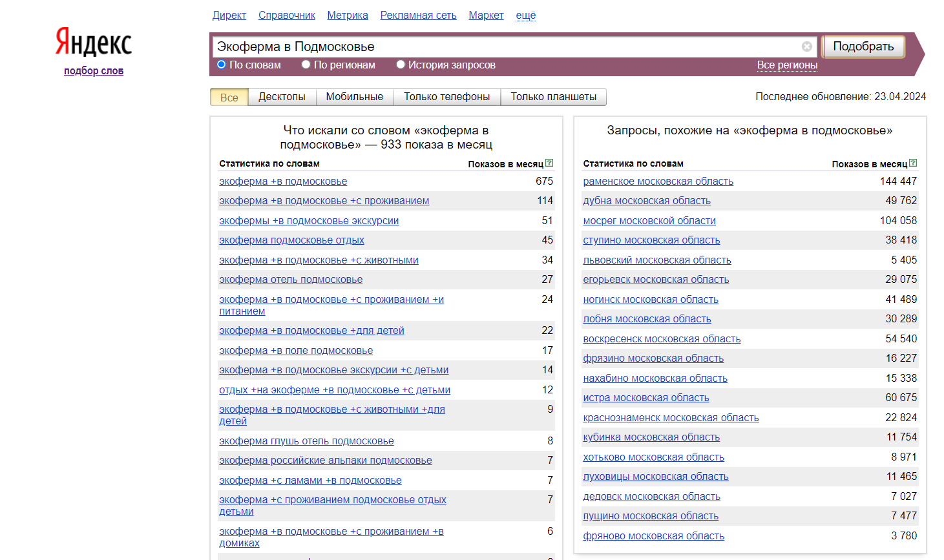Open query 'экофермы +в подмосковье экскурсии'
Viewport: 944px width, 560px height.
[x=309, y=221]
